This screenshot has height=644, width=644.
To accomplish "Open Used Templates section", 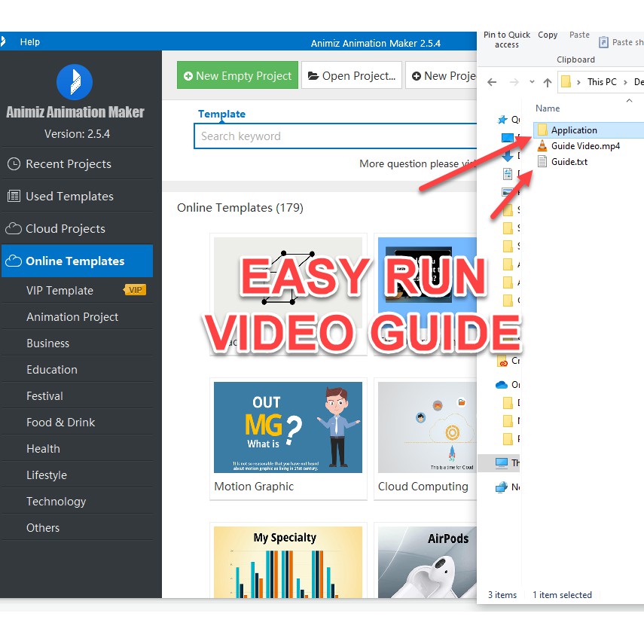I will point(69,197).
